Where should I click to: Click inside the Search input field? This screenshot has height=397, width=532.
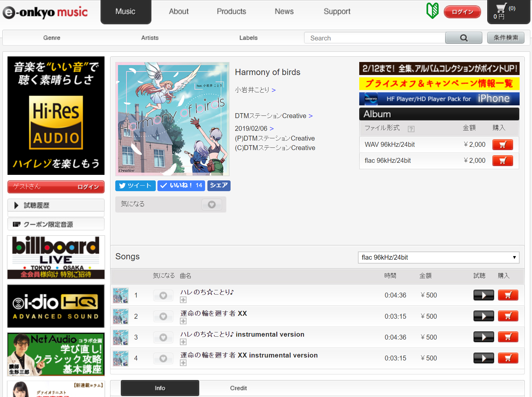pos(375,38)
